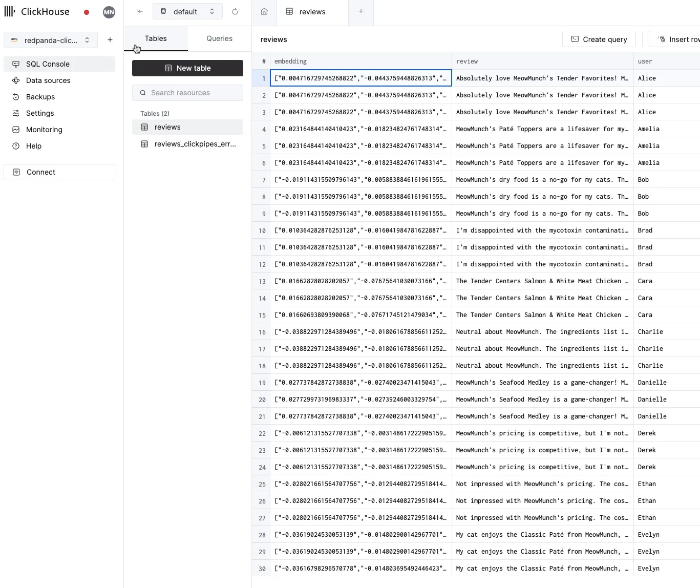Screen dimensions: 700x588
Task: Select the reviews tab in the top bar
Action: pyautogui.click(x=312, y=11)
